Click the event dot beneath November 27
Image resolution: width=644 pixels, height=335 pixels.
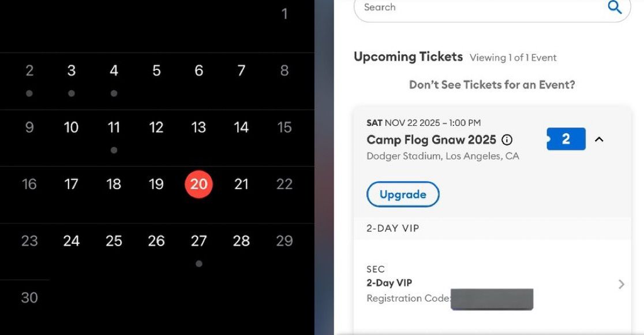pos(199,263)
